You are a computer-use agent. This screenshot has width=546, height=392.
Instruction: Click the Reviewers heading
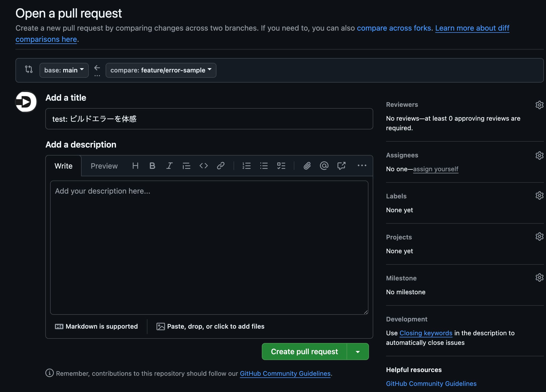click(402, 105)
